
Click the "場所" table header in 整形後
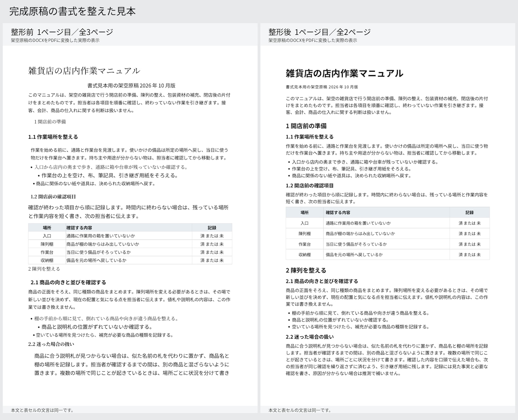[304, 213]
